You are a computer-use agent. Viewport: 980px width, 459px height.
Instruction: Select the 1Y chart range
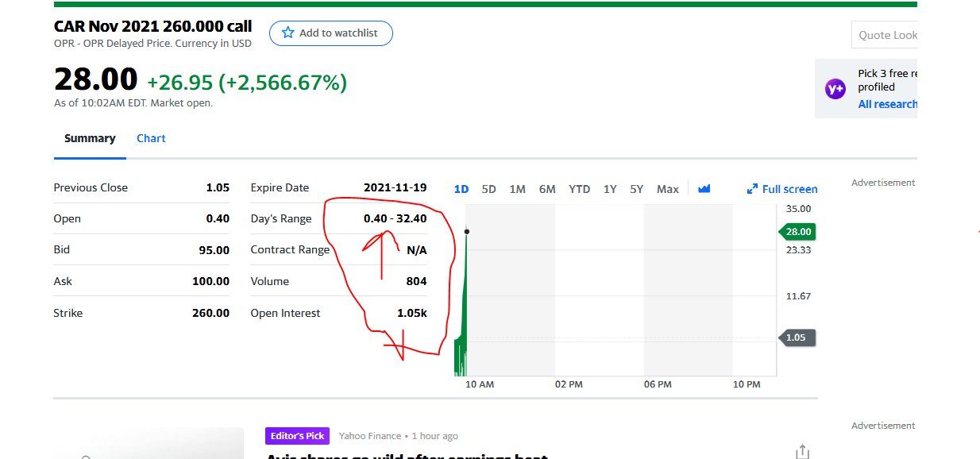610,189
